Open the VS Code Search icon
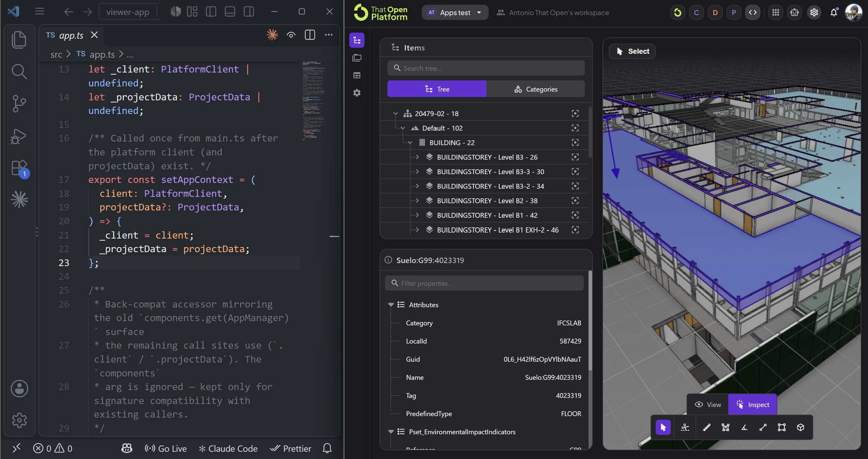The width and height of the screenshot is (868, 459). pos(19,72)
